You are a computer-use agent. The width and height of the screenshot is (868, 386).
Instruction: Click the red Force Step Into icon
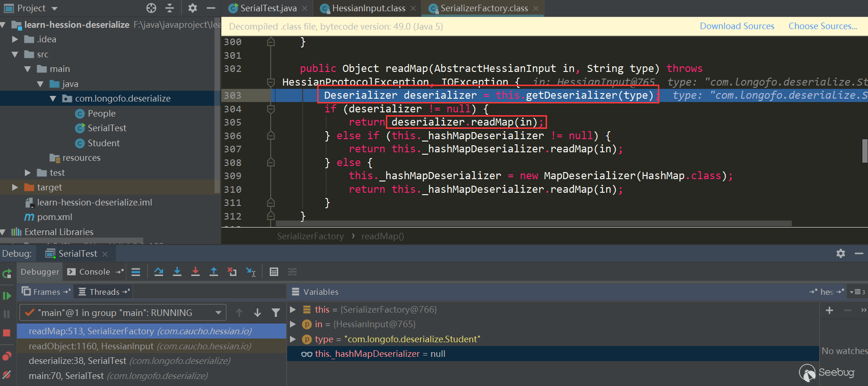click(195, 272)
